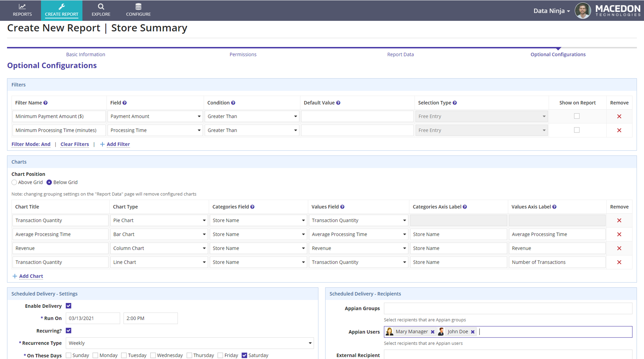Click the plus icon beside Add Chart

click(x=15, y=276)
